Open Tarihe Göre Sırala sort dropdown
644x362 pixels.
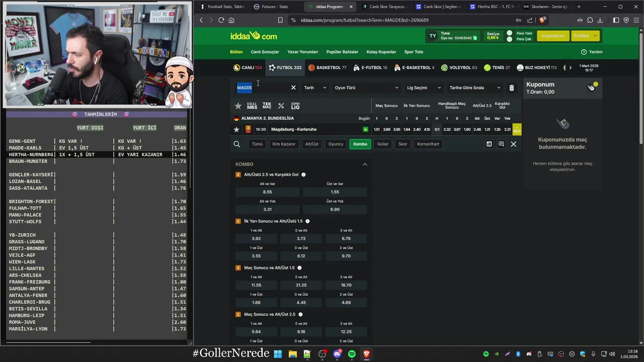tap(475, 87)
